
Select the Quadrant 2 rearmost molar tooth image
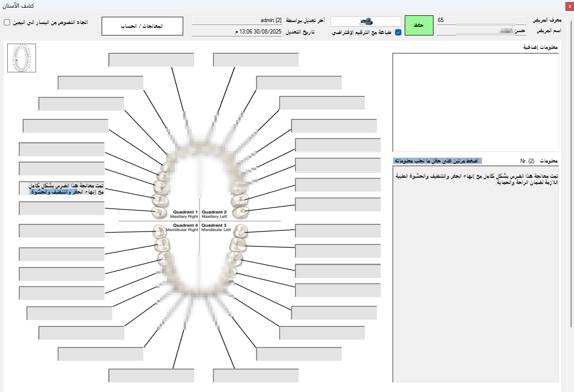240,211
